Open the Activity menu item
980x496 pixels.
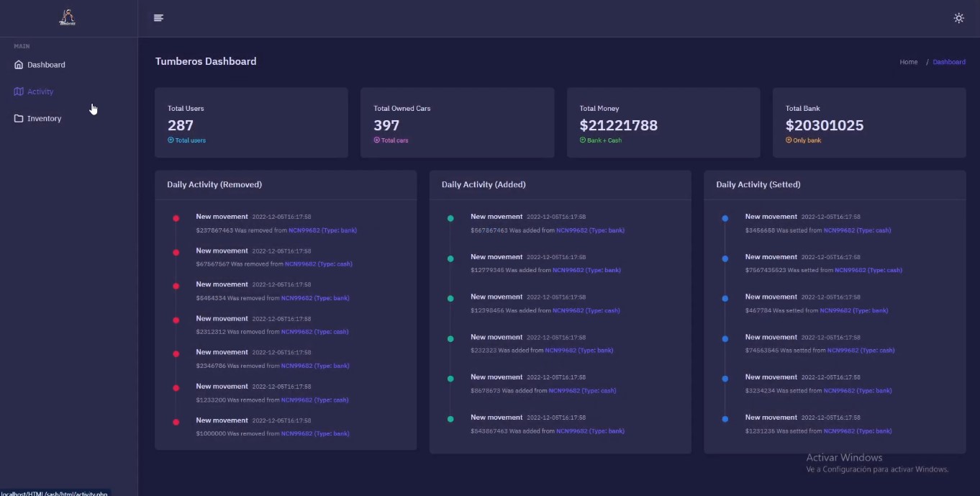click(x=40, y=91)
